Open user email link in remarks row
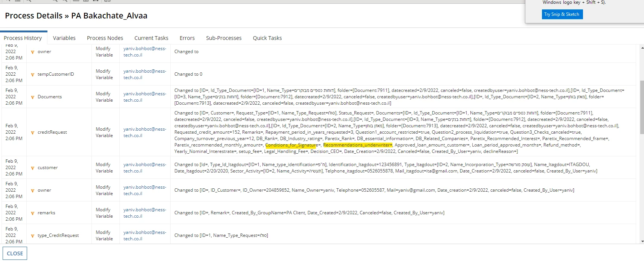644x261 pixels. click(145, 213)
